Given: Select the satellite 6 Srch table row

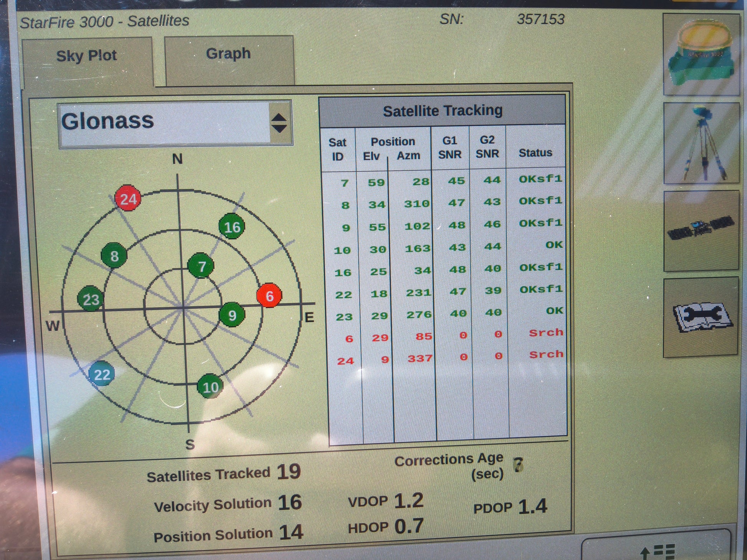Looking at the screenshot, I should tap(441, 337).
